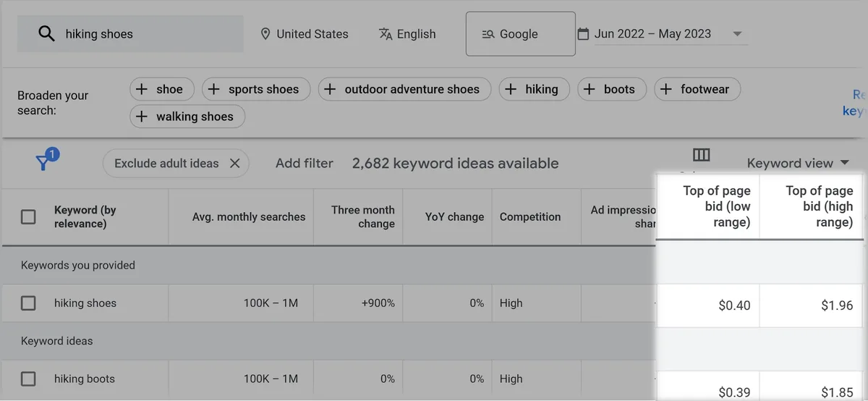Image resolution: width=868 pixels, height=401 pixels.
Task: Click the +900% three month change value
Action: [x=378, y=303]
